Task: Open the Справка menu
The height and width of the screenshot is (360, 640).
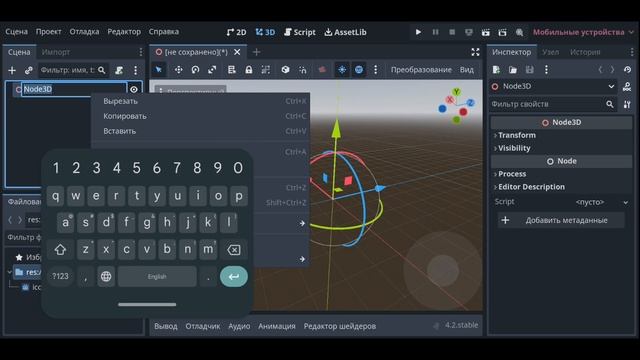Action: pyautogui.click(x=164, y=31)
